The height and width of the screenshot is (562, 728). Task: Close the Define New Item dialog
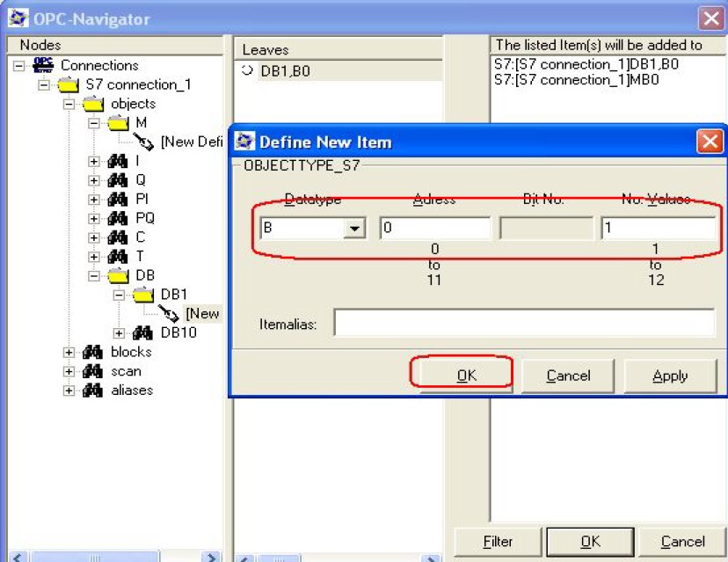pos(710,141)
